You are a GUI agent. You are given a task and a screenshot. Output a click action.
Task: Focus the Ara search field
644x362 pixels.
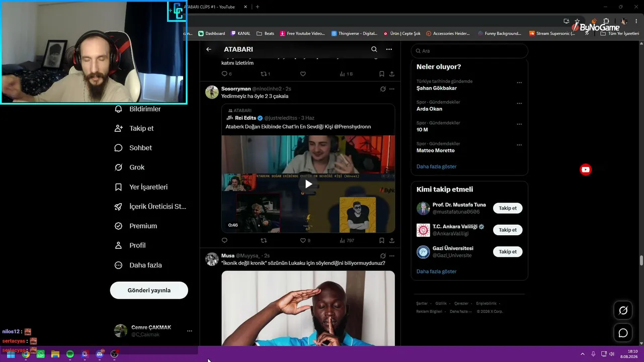pyautogui.click(x=469, y=51)
